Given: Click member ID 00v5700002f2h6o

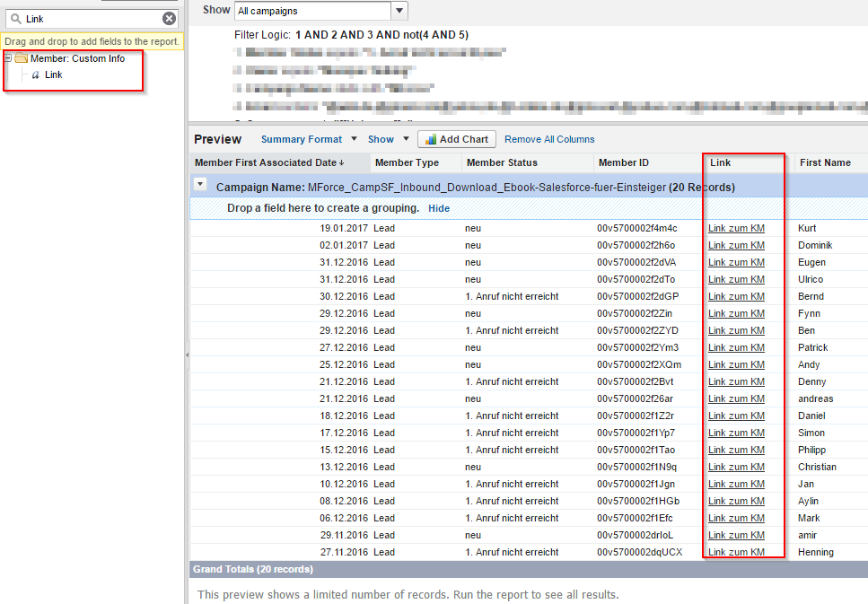Looking at the screenshot, I should click(x=636, y=245).
